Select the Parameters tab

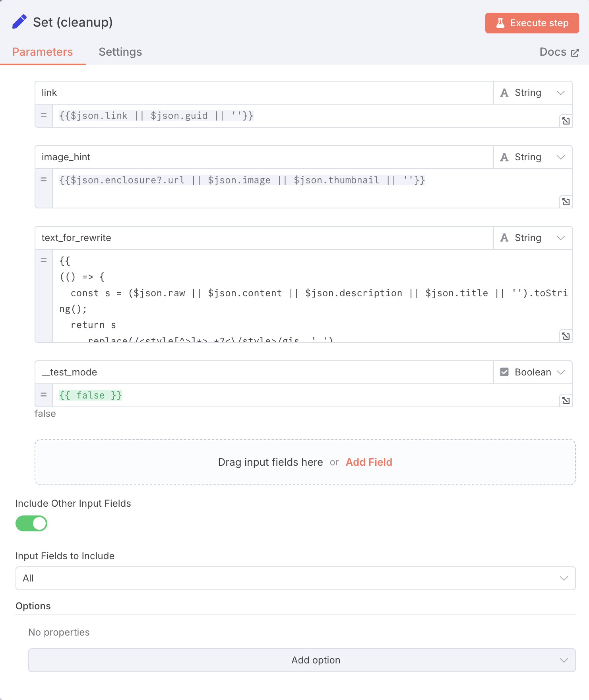point(43,52)
